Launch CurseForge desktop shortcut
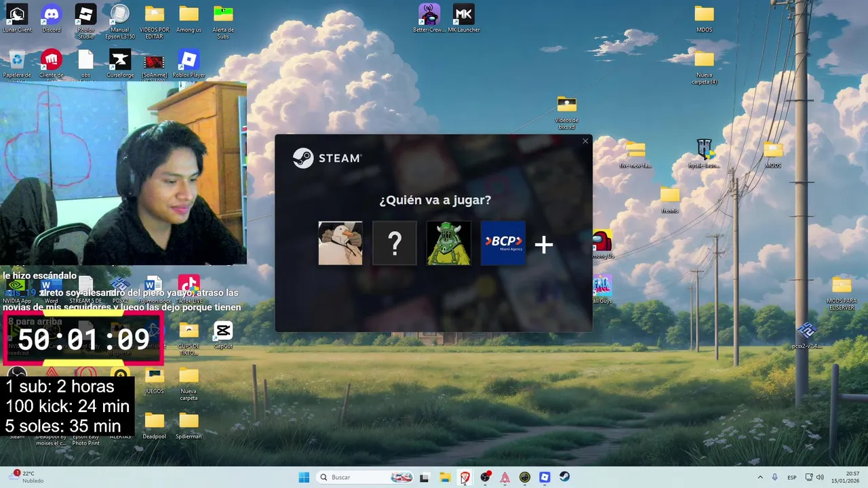 coord(120,64)
